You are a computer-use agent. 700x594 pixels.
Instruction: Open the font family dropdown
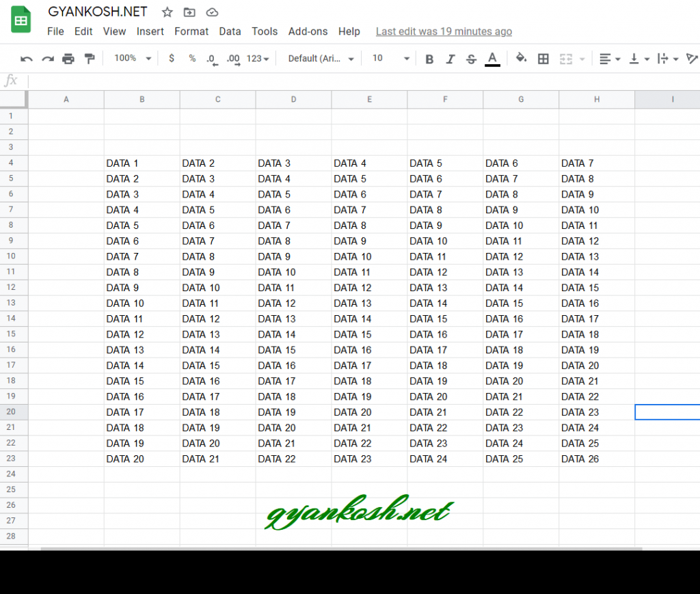319,58
